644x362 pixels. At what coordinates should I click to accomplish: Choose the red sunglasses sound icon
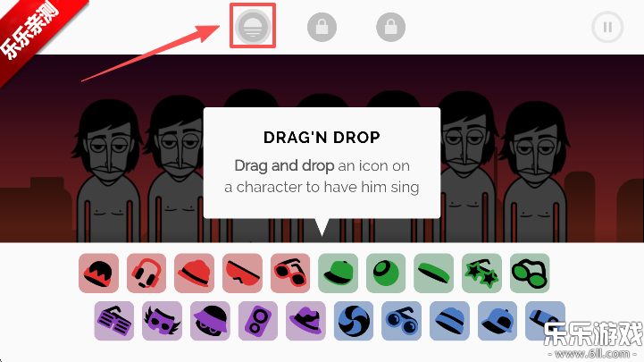(x=290, y=274)
